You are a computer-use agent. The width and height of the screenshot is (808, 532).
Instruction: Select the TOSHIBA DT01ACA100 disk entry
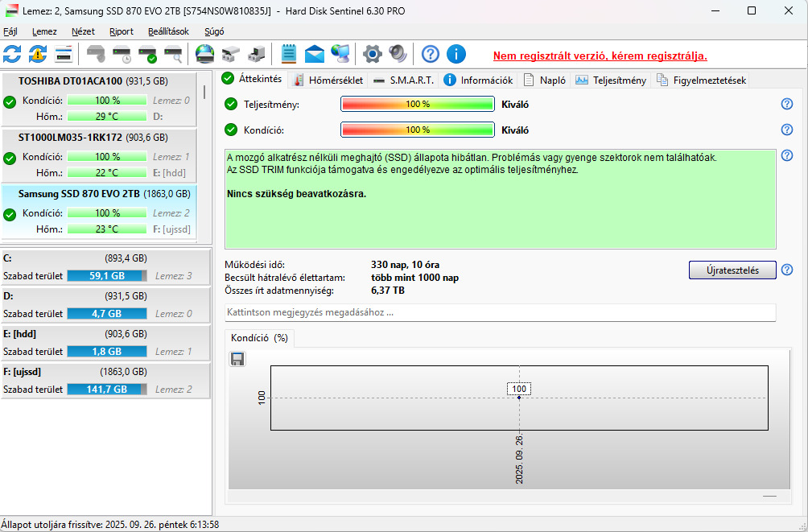point(99,99)
